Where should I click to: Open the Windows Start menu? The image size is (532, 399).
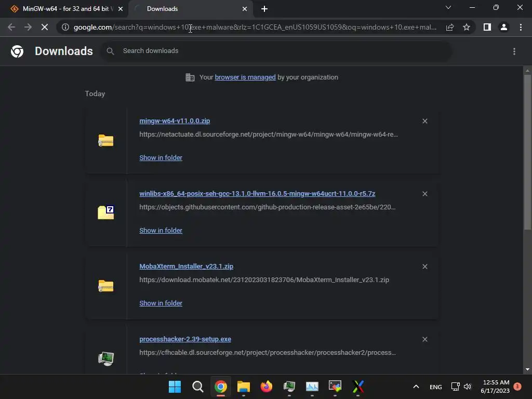(x=175, y=387)
